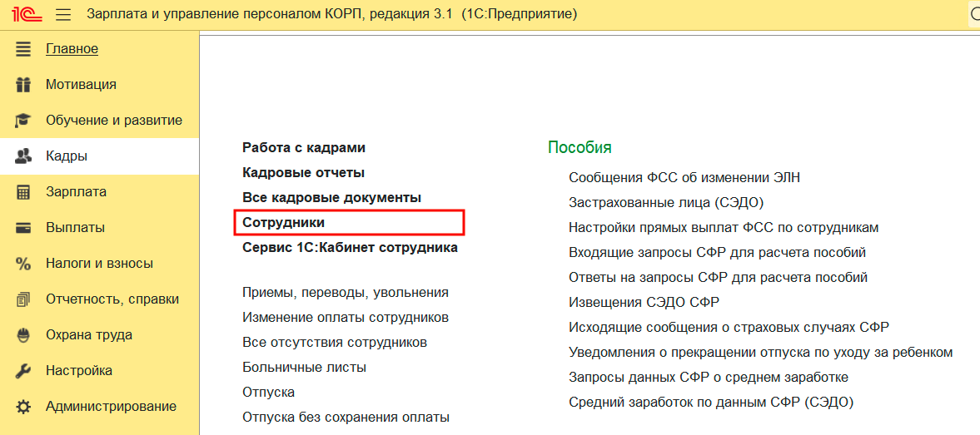
Task: Click the calculator icon beside Зарплата
Action: point(23,191)
